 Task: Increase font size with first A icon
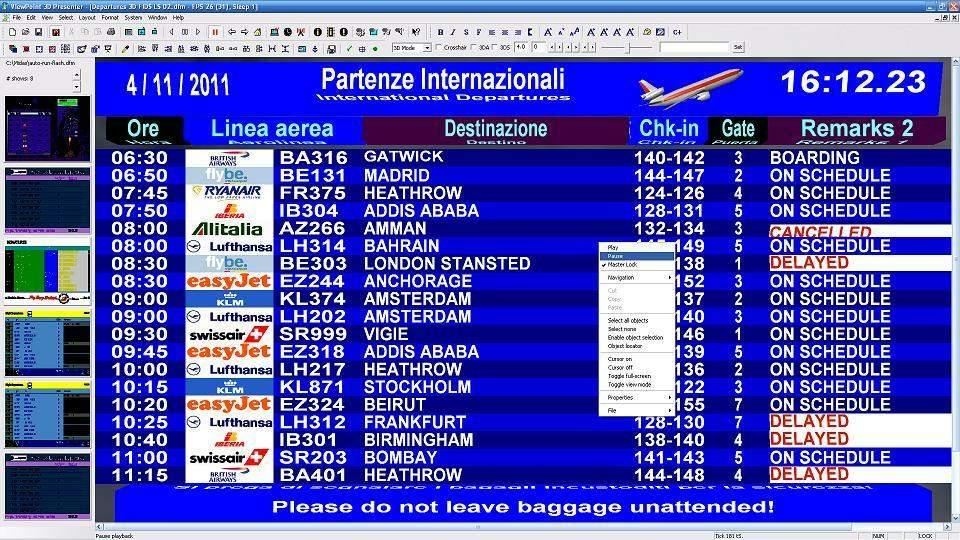pyautogui.click(x=548, y=32)
